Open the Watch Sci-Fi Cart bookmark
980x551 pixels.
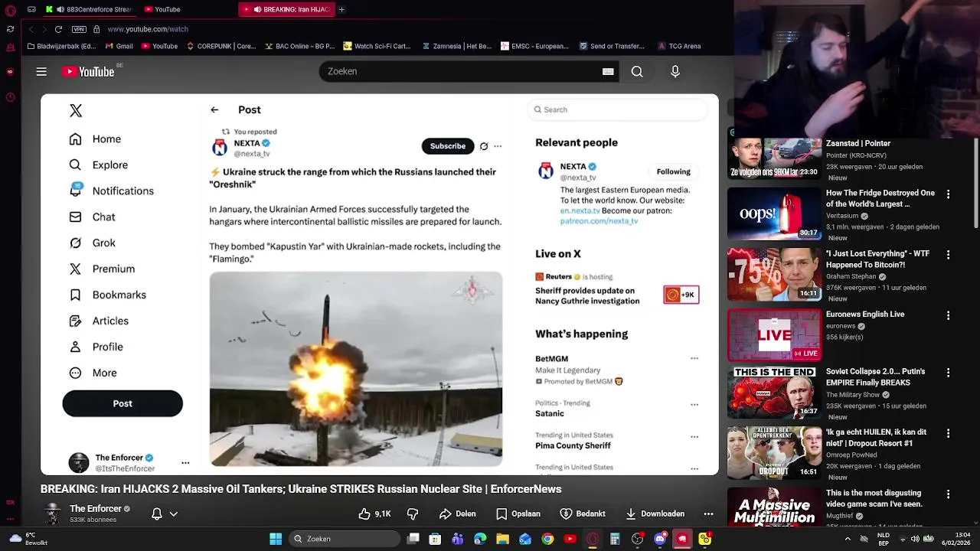[x=377, y=46]
